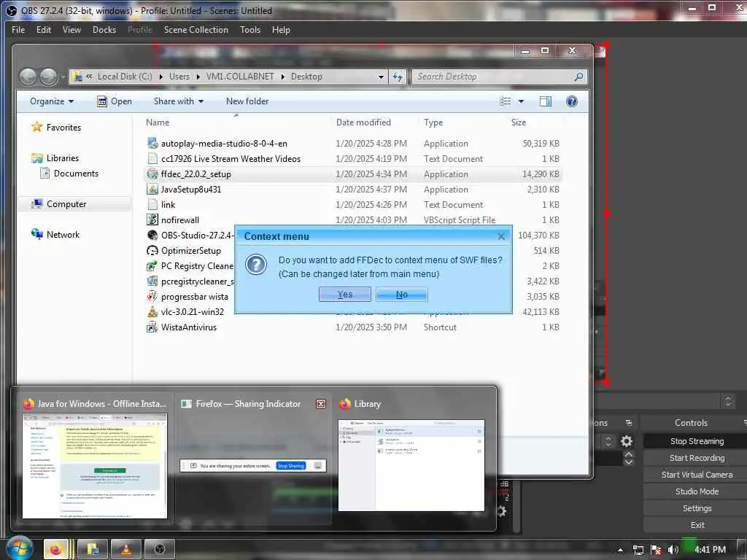Select the OptimizerSetup file icon
This screenshot has height=560, width=747.
point(152,251)
